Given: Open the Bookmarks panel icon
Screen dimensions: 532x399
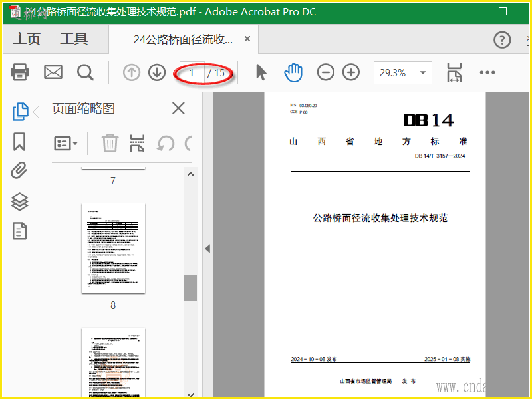Looking at the screenshot, I should (19, 142).
